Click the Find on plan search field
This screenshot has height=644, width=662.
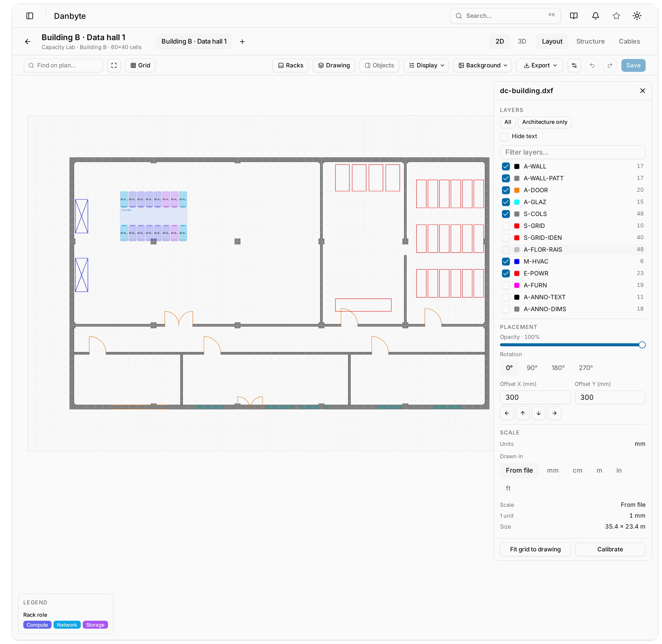(x=63, y=65)
